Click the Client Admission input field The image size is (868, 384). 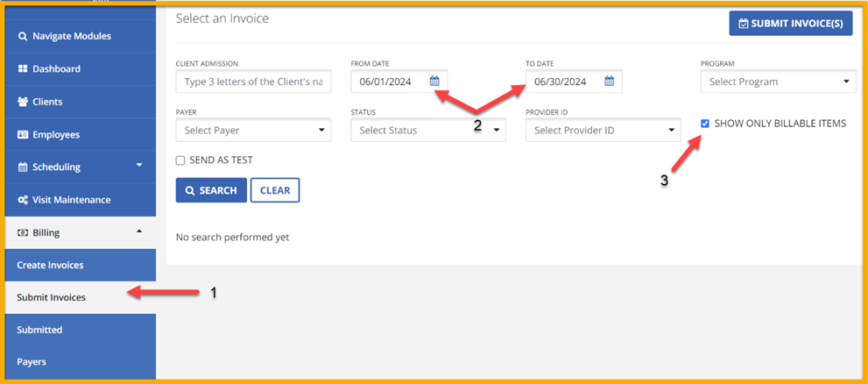pyautogui.click(x=253, y=82)
